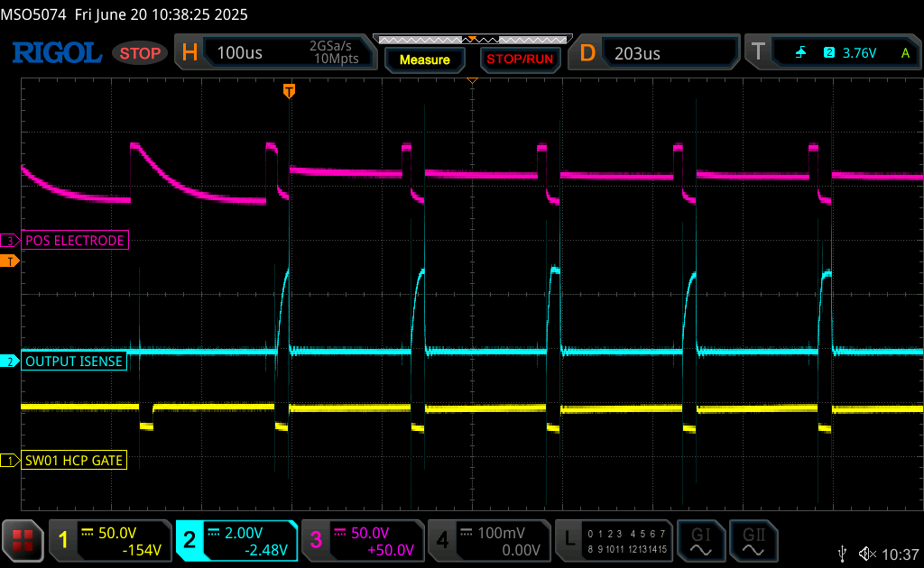Click the top center horizontal reference triangle
The width and height of the screenshot is (924, 568).
[472, 80]
